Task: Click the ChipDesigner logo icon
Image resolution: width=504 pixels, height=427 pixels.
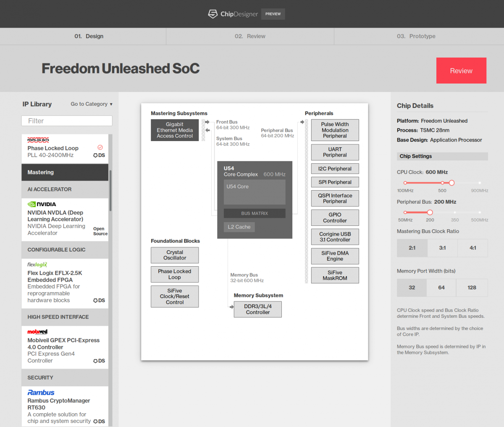Action: click(x=213, y=14)
